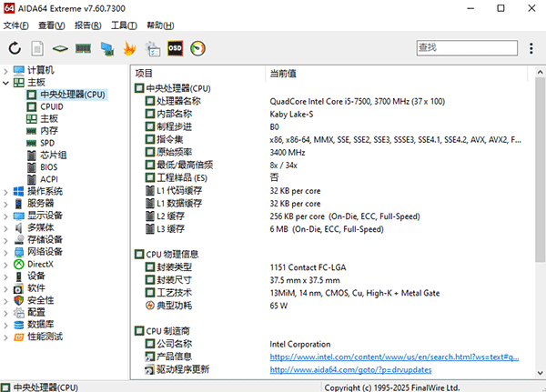Collapse the 主板 tree branch arrow
This screenshot has height=392, width=546.
(5, 83)
